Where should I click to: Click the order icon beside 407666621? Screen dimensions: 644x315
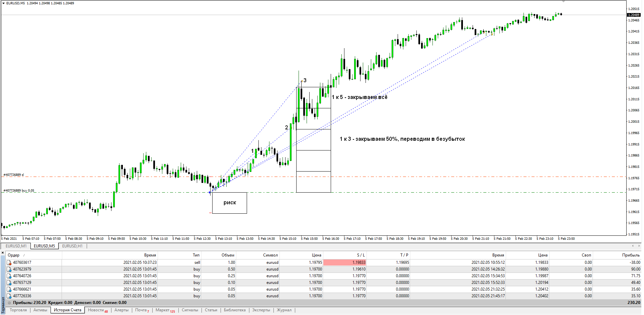(x=9, y=290)
